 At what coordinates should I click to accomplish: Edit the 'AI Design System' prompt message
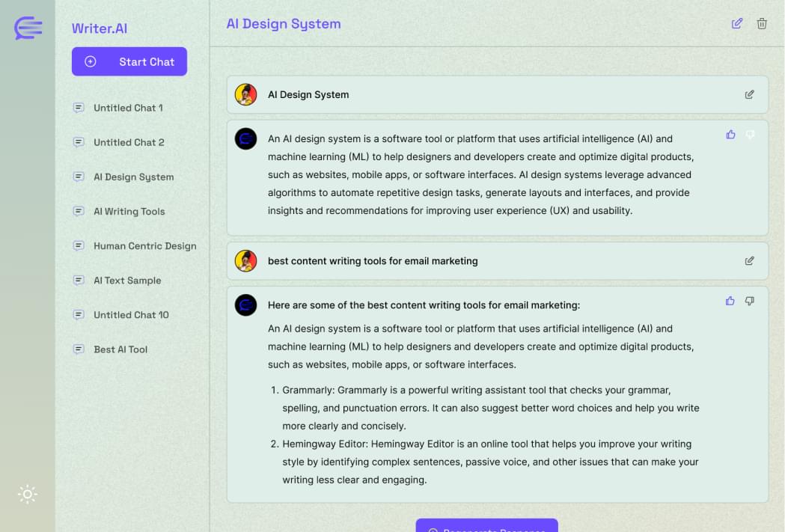749,94
